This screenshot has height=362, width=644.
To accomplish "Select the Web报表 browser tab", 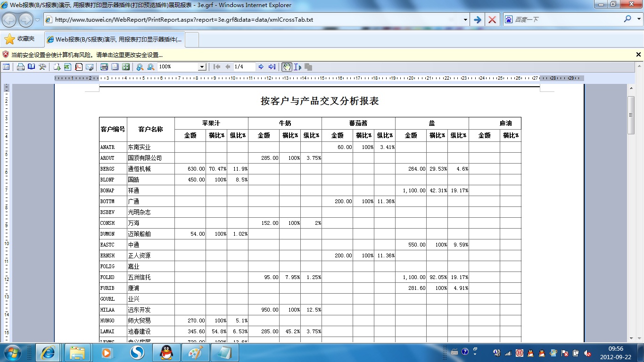I will 115,40.
